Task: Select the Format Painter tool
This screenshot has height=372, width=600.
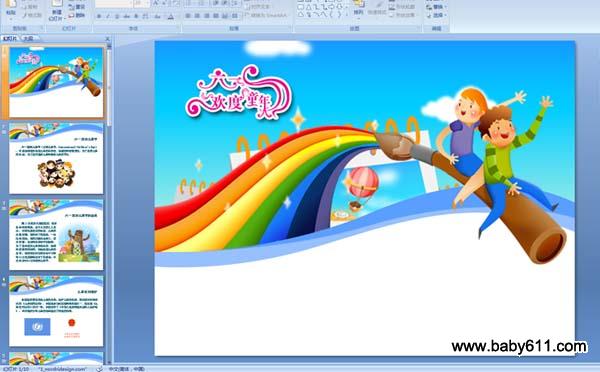Action: (32, 16)
